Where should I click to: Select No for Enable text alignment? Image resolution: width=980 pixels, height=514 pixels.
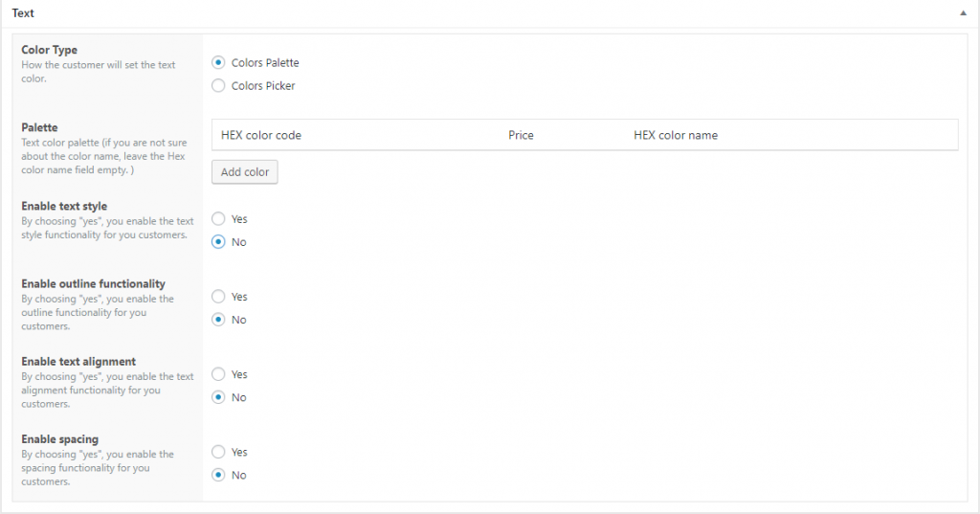click(x=218, y=397)
